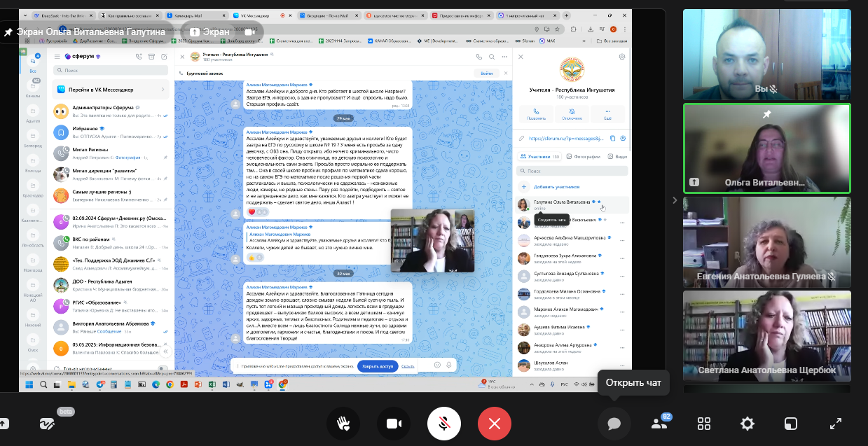Open the participants list showing 92
The image size is (868, 446).
[659, 424]
